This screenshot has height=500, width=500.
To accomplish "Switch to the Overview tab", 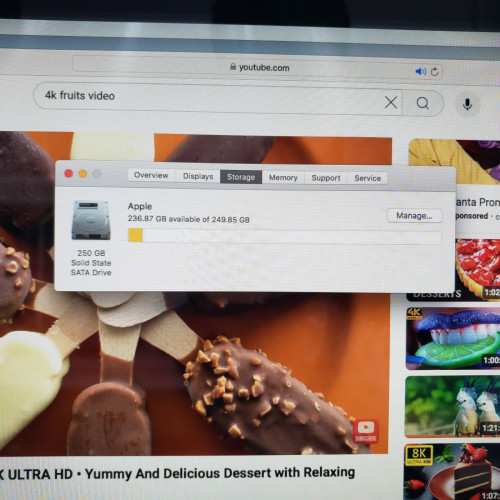I will (x=151, y=175).
